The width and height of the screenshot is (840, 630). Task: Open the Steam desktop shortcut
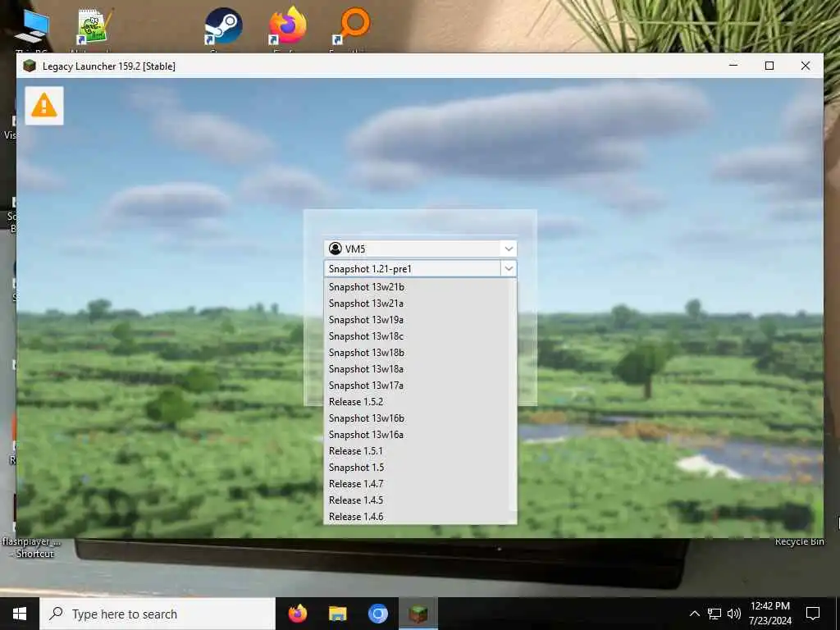[223, 25]
